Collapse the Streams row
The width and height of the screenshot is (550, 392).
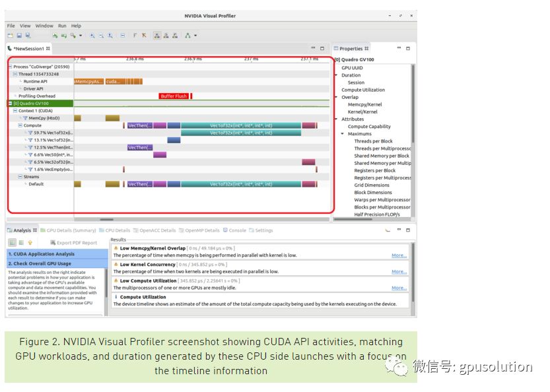[20, 177]
